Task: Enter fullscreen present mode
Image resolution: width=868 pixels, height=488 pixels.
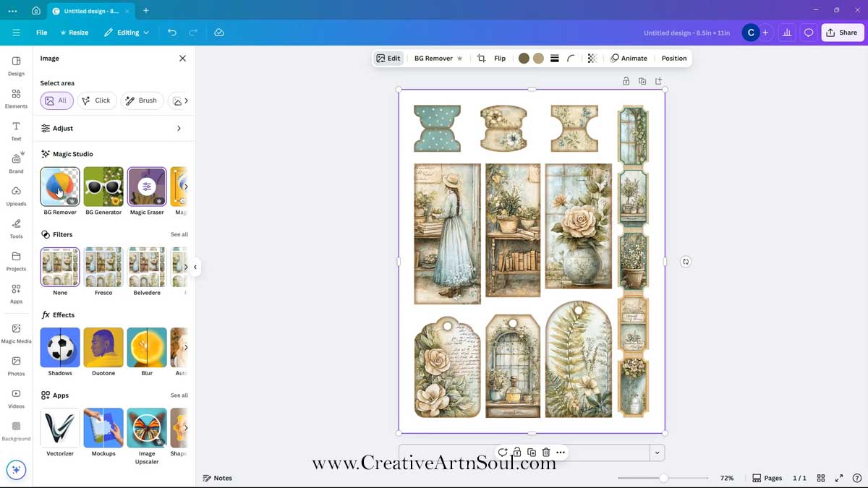Action: (839, 478)
